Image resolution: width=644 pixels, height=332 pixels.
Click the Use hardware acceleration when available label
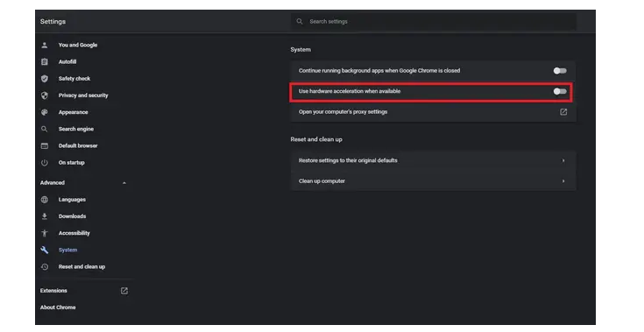(350, 91)
